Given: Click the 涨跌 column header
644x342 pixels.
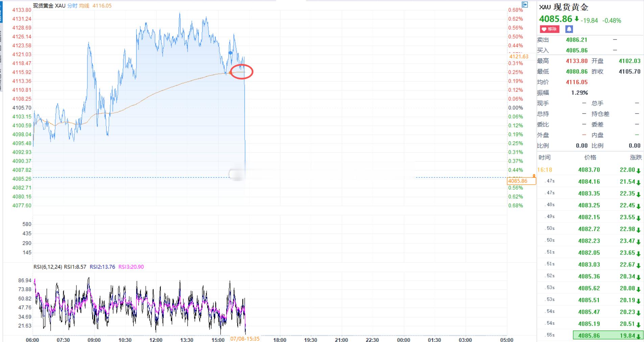Looking at the screenshot, I should click(636, 157).
